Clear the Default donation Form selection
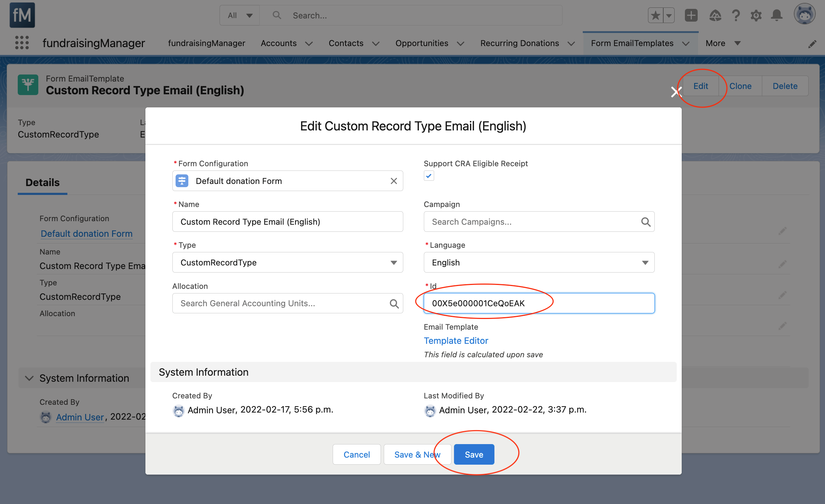The image size is (825, 504). click(x=394, y=181)
